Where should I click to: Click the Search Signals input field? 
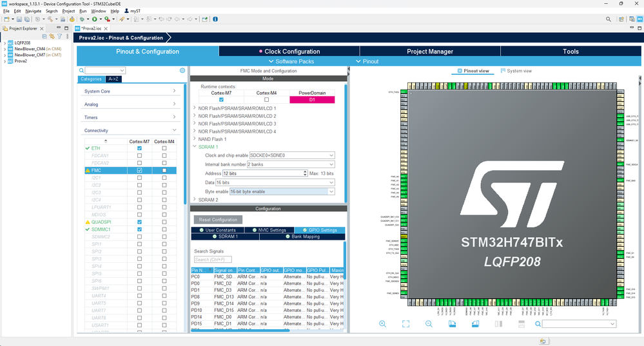click(213, 260)
